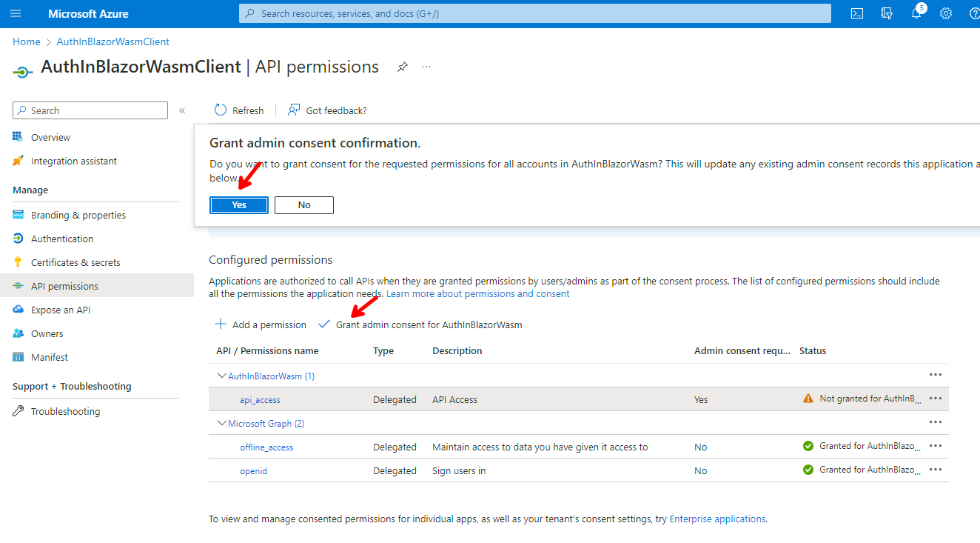Click the green check icon on openid row
Image resolution: width=980 pixels, height=543 pixels.
pos(808,470)
